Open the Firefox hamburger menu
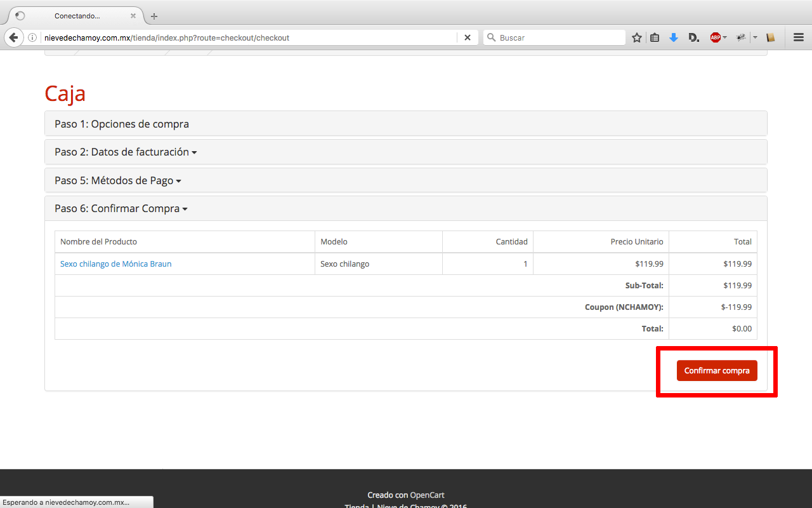This screenshot has width=812, height=508. tap(799, 37)
